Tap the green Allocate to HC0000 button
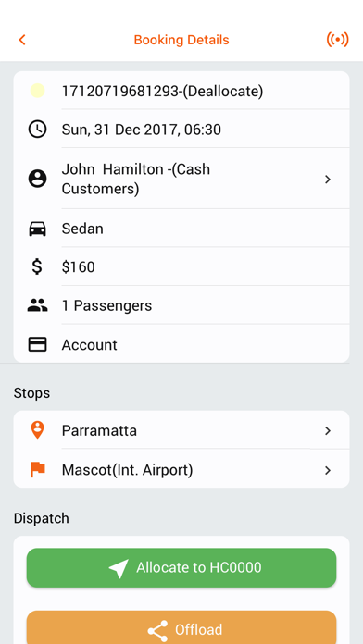Image resolution: width=363 pixels, height=644 pixels. click(181, 567)
